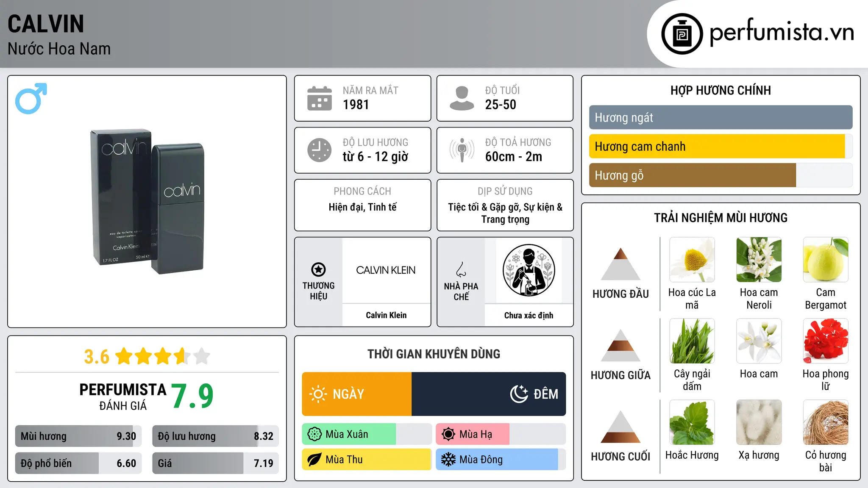This screenshot has height=488, width=868.
Task: Click the Độ lưu hương 8.32 score bar
Action: [x=215, y=436]
